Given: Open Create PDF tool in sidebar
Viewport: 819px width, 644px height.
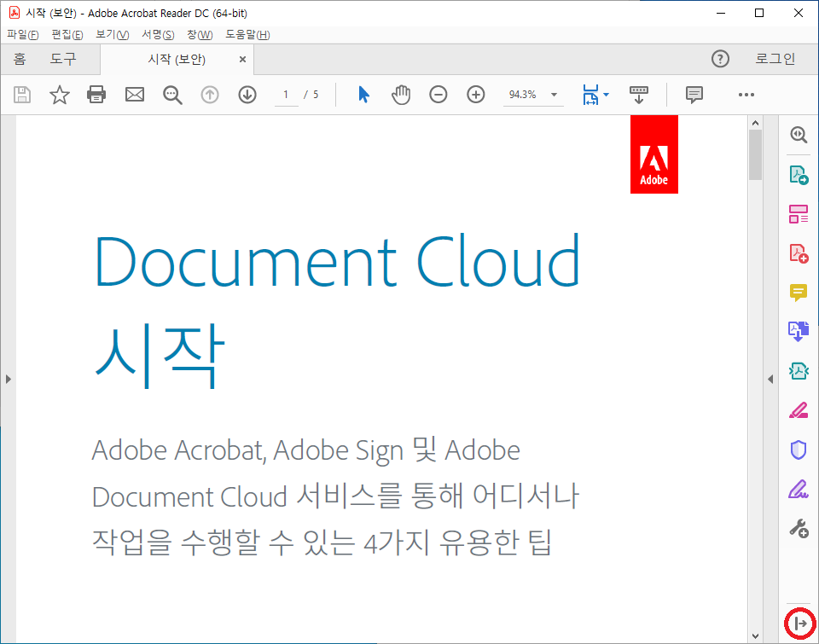Looking at the screenshot, I should point(799,253).
